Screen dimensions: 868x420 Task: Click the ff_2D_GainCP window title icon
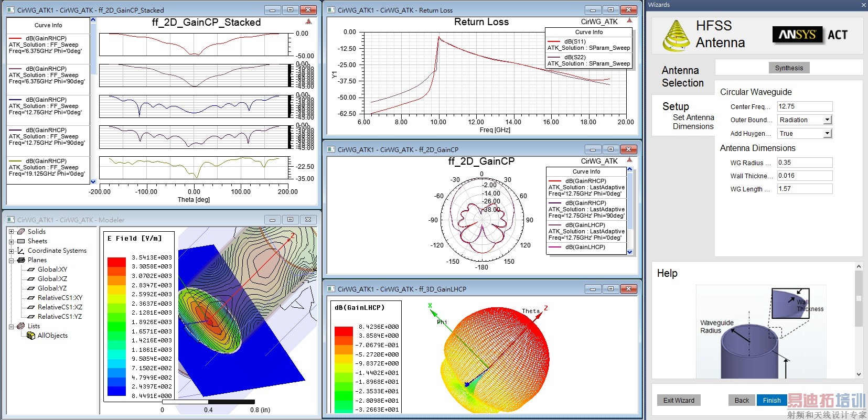tap(331, 149)
